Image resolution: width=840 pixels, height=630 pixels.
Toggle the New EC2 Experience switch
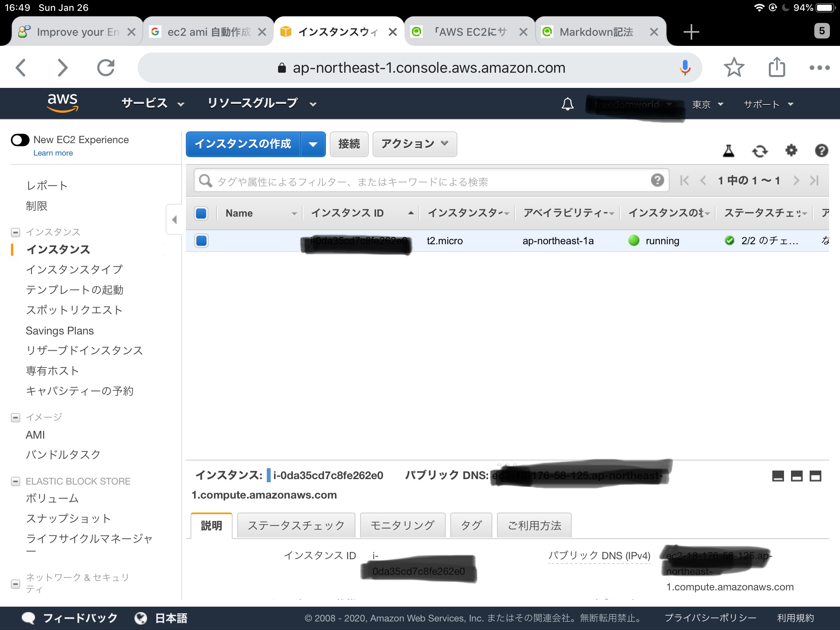[x=20, y=140]
